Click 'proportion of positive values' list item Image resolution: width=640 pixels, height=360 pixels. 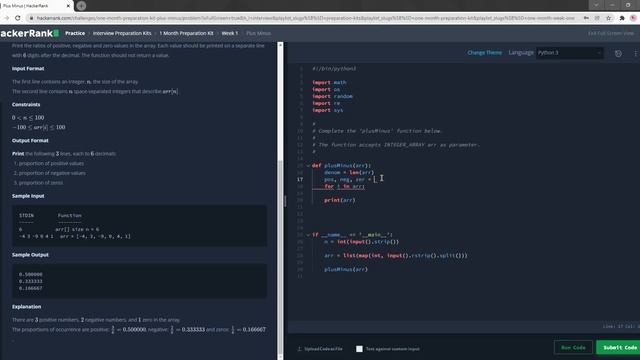click(x=51, y=163)
